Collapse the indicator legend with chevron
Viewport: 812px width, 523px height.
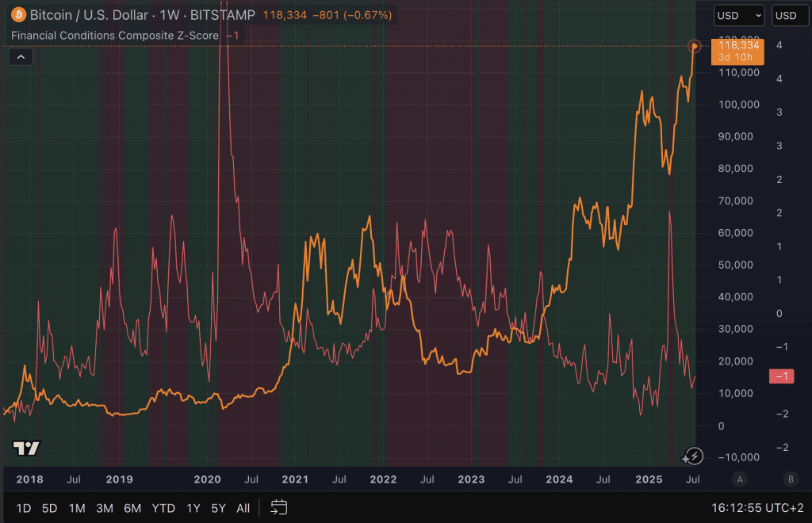[x=21, y=57]
